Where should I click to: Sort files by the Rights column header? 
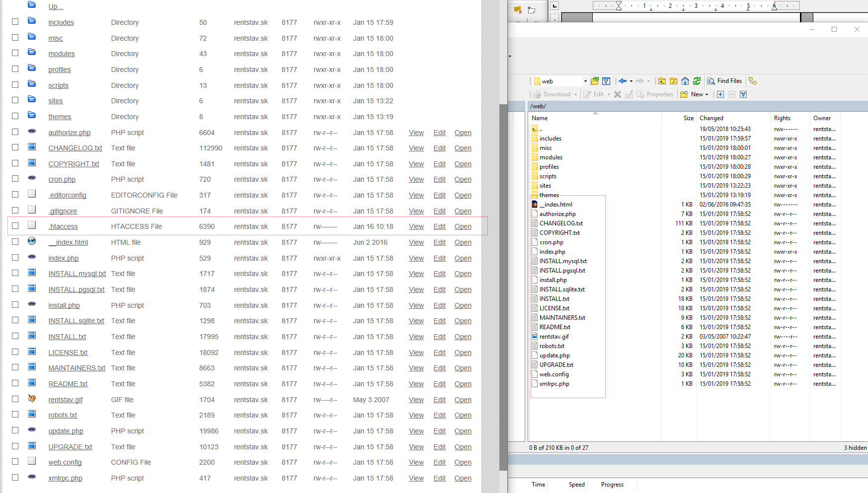coord(782,118)
